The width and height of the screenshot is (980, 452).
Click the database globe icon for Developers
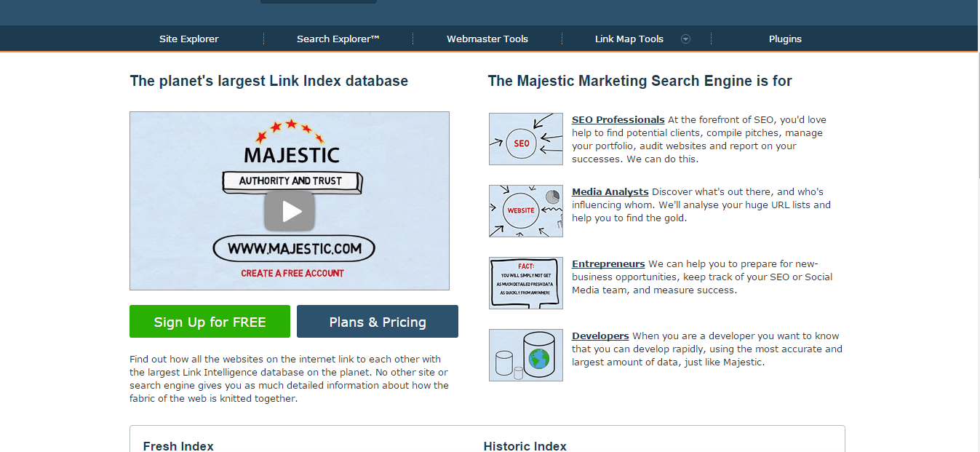[x=525, y=355]
